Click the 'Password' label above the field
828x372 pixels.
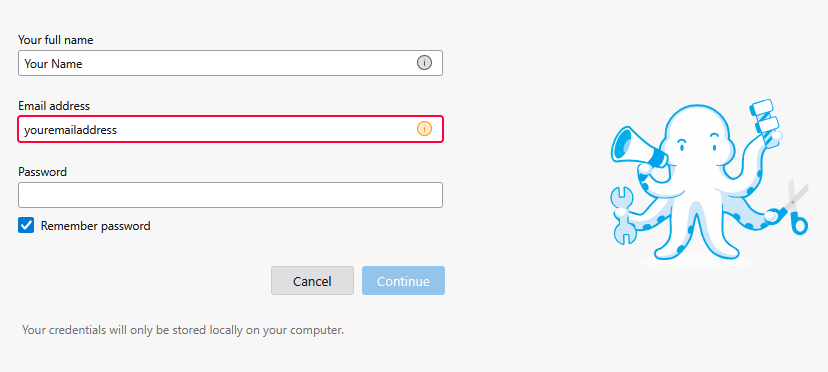click(42, 172)
